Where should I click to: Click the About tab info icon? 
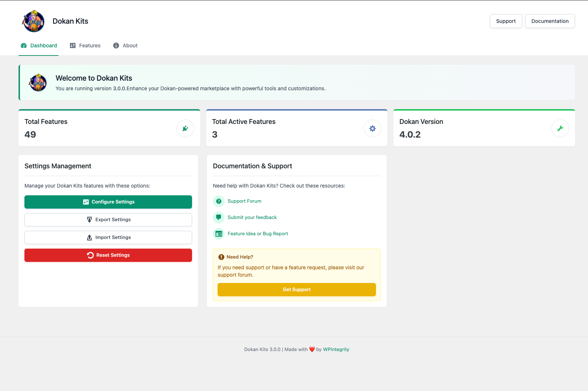(116, 45)
